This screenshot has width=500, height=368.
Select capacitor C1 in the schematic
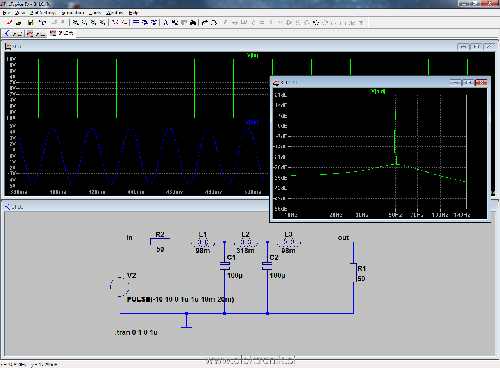[x=225, y=265]
